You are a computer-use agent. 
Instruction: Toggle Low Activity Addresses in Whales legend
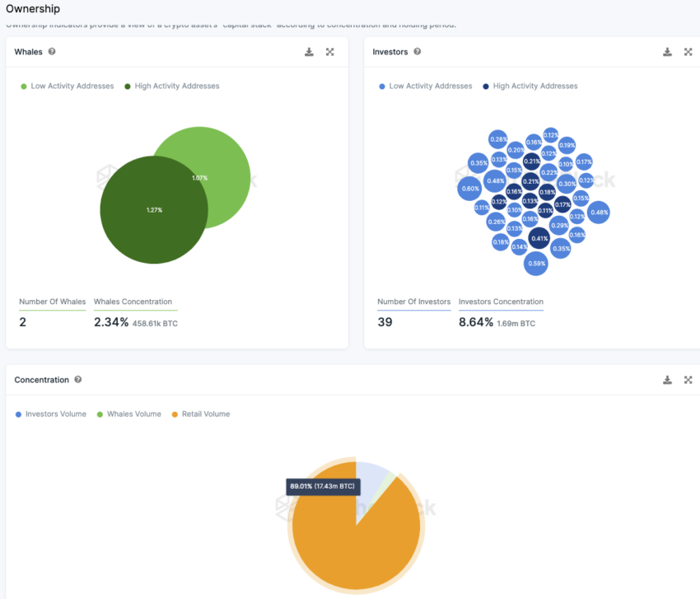[x=68, y=86]
